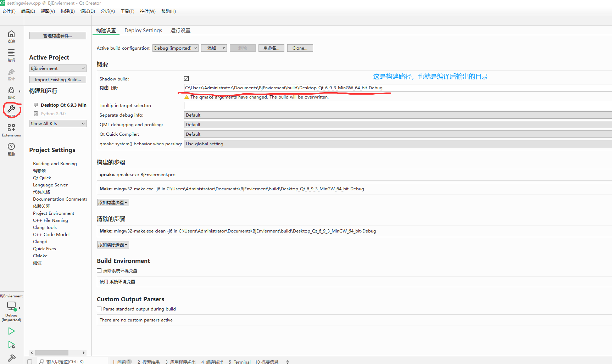Open the 1 问题 output pane
Viewport: 612px width, 364px height.
pyautogui.click(x=122, y=362)
